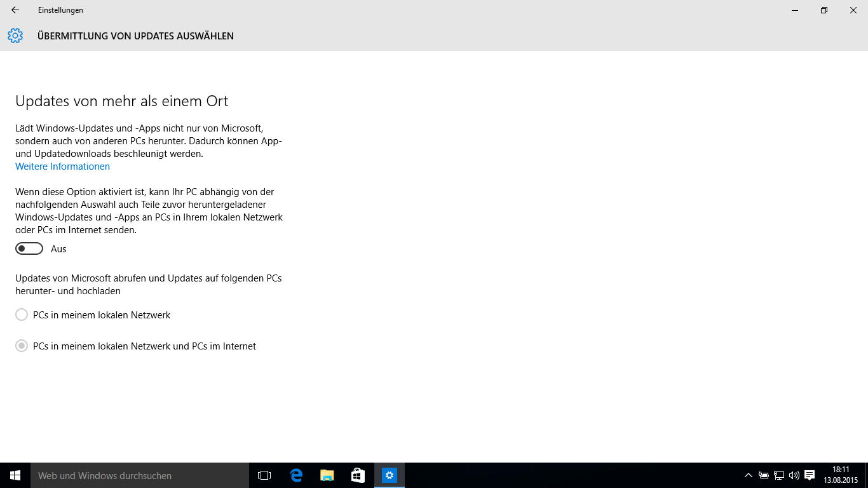Toggle the 'Aus' update sharing switch
This screenshot has height=488, width=868.
point(29,249)
